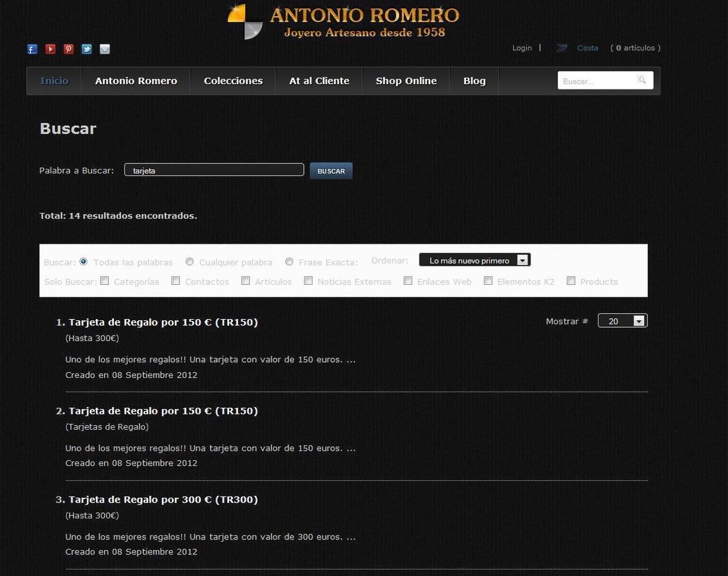Click the 'Palabra a Buscar' input field
This screenshot has width=728, height=576.
point(214,170)
